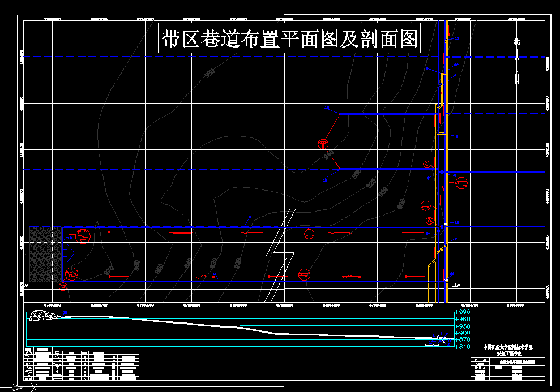Click blue callout number 13 at the top right
Screen dimensions: 560x392
pyautogui.click(x=457, y=38)
